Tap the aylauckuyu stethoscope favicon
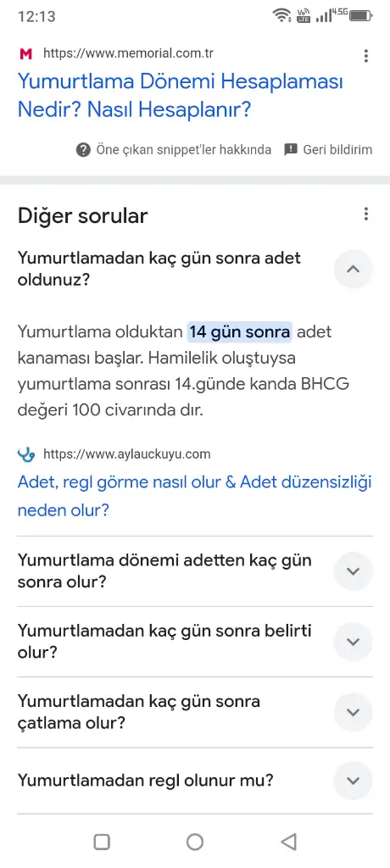This screenshot has height=868, width=390. (x=25, y=454)
